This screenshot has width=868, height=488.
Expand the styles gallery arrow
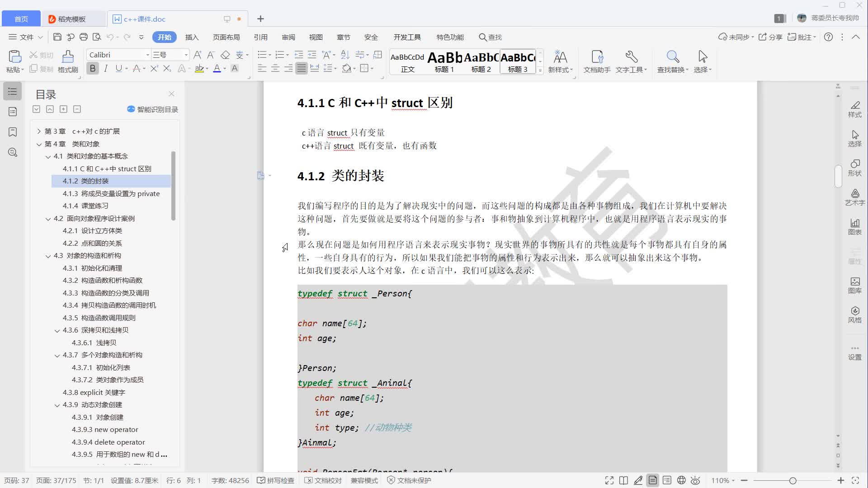coord(540,70)
